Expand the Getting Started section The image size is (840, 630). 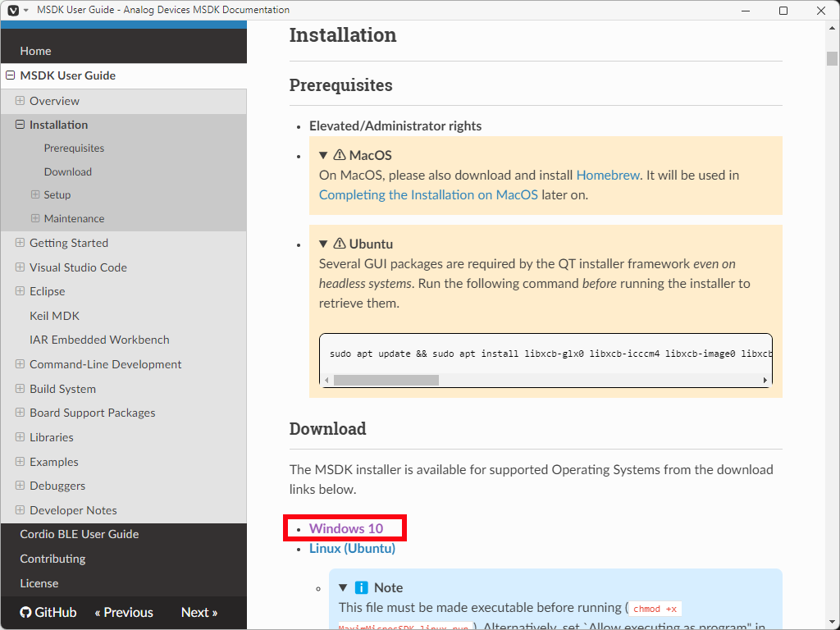(x=20, y=243)
